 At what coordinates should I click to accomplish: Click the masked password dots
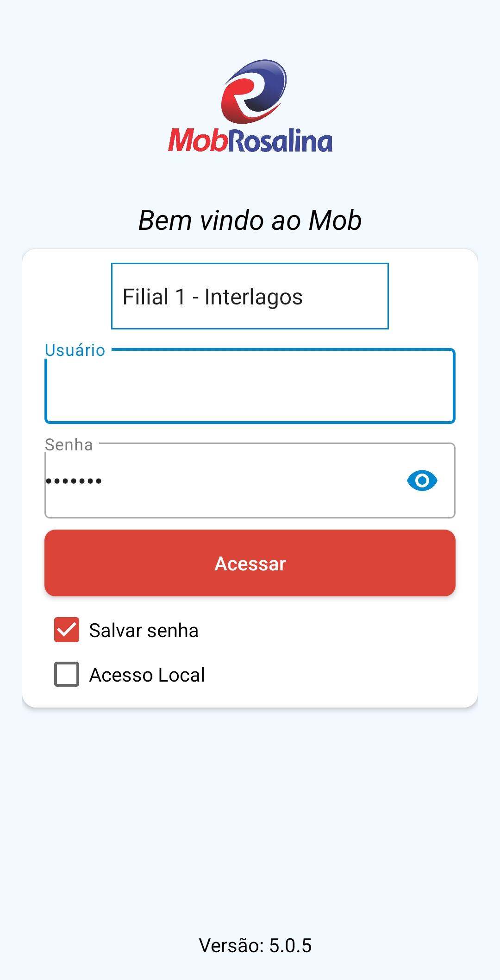[74, 481]
